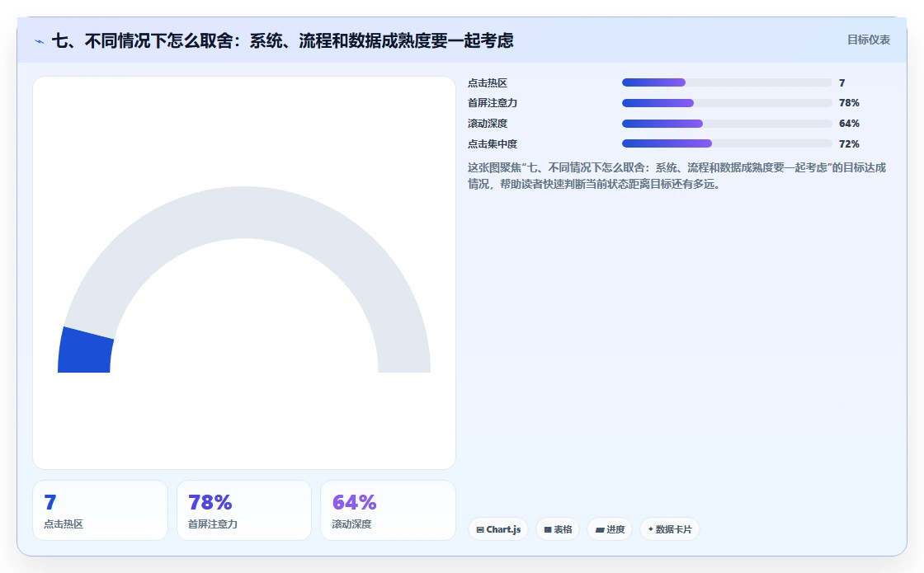Screen dimensions: 924x573
Task: Click the 表格 tag
Action: coord(558,529)
